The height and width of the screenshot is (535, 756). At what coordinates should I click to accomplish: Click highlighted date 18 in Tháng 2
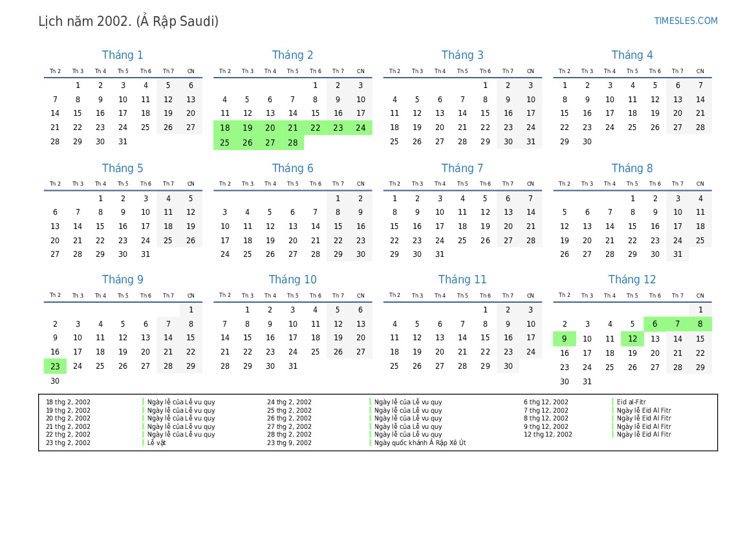tap(224, 128)
